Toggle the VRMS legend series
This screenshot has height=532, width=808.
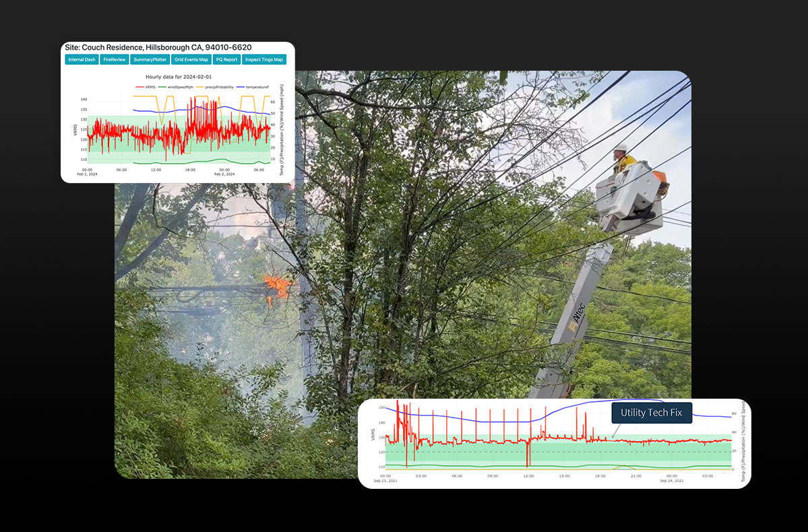[146, 87]
